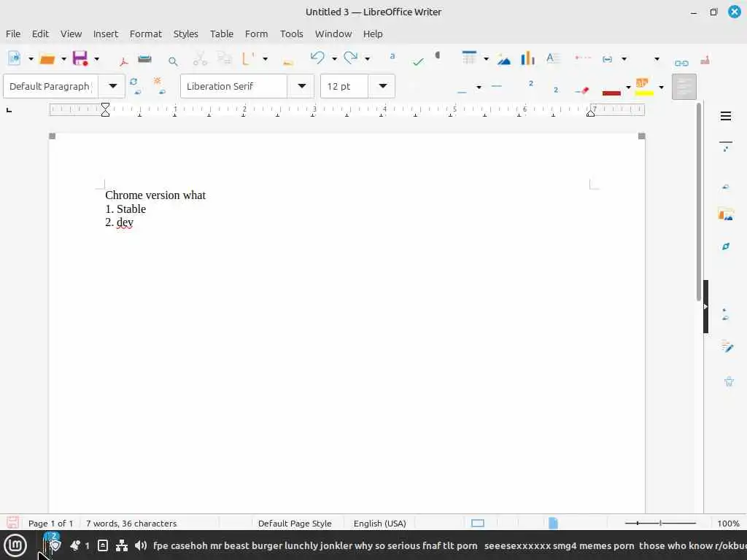
Task: Redo the last undone action
Action: 351,58
